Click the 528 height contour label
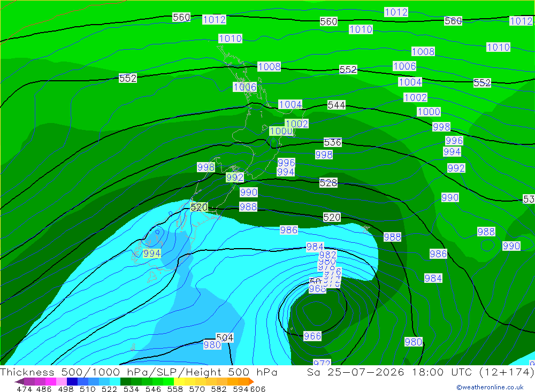The height and width of the screenshot is (392, 535). click(x=328, y=183)
